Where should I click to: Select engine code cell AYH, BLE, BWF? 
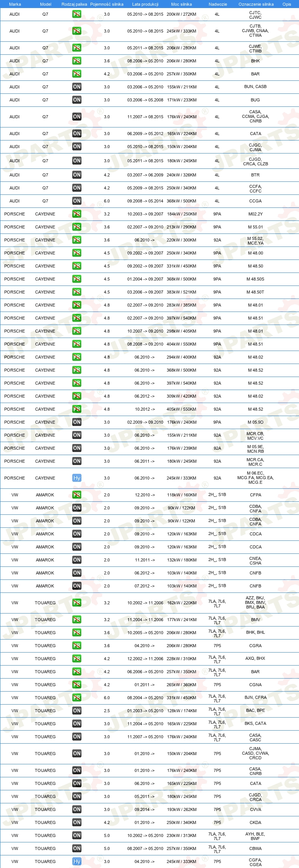click(255, 836)
